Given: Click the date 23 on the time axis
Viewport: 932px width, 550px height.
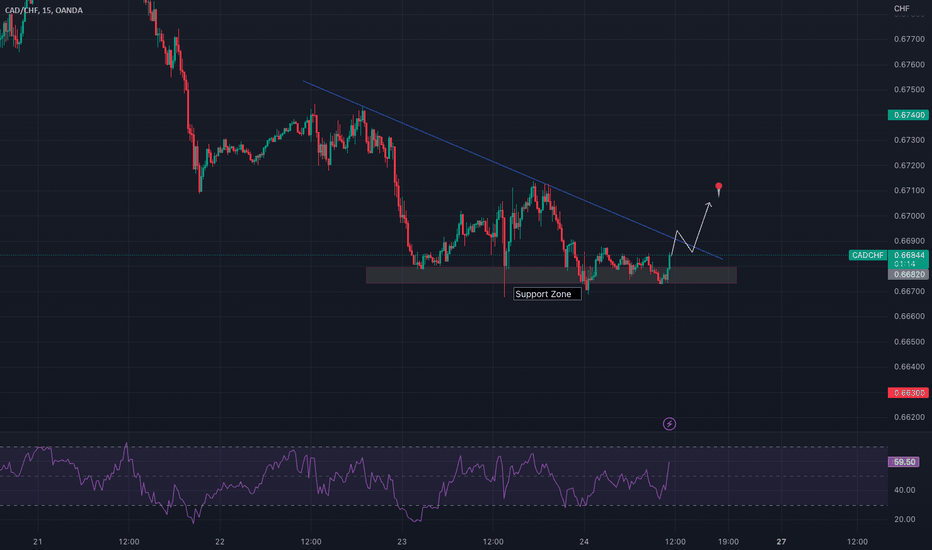Looking at the screenshot, I should (402, 542).
